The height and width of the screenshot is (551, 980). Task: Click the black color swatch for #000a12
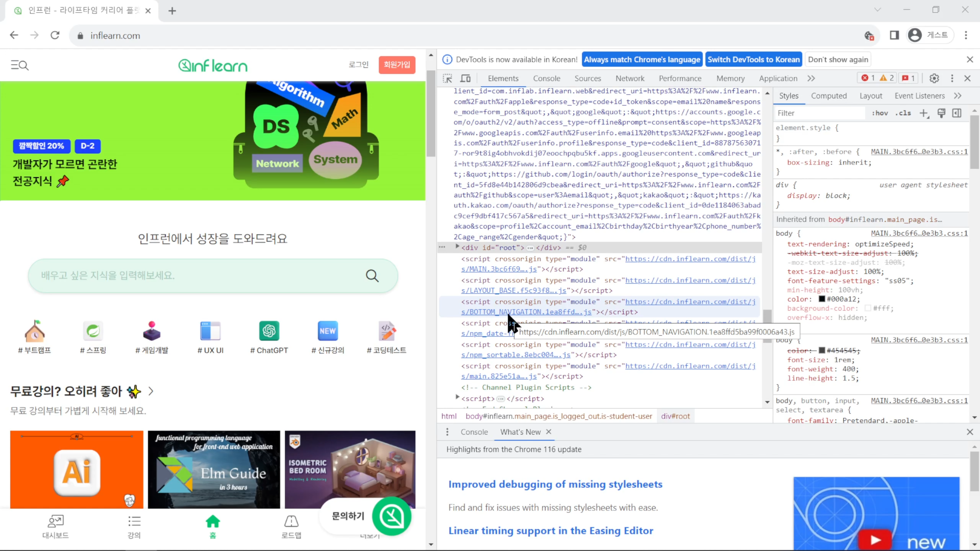pyautogui.click(x=822, y=299)
